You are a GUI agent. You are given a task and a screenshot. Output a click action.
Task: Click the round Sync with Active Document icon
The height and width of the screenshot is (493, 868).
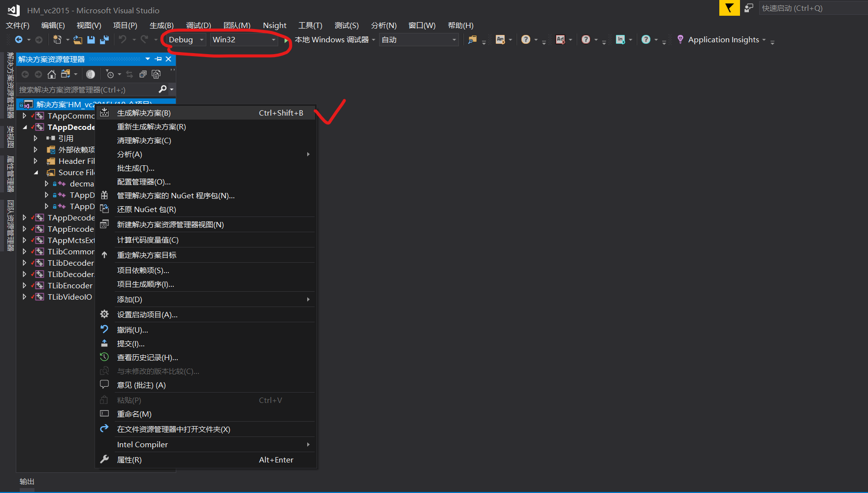tap(91, 74)
